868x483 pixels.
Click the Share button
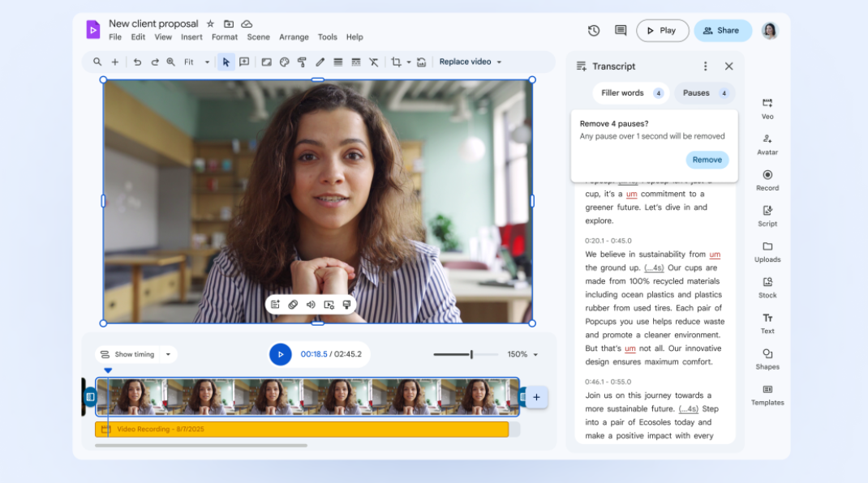723,31
